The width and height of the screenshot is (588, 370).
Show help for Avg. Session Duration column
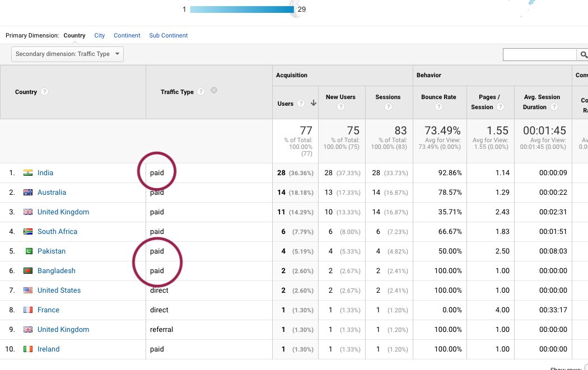coord(553,107)
